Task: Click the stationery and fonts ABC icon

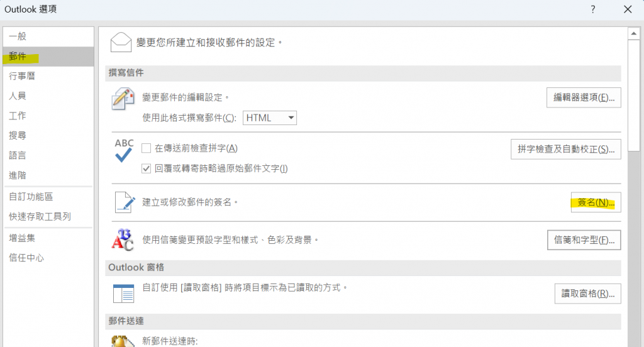Action: coord(123,240)
